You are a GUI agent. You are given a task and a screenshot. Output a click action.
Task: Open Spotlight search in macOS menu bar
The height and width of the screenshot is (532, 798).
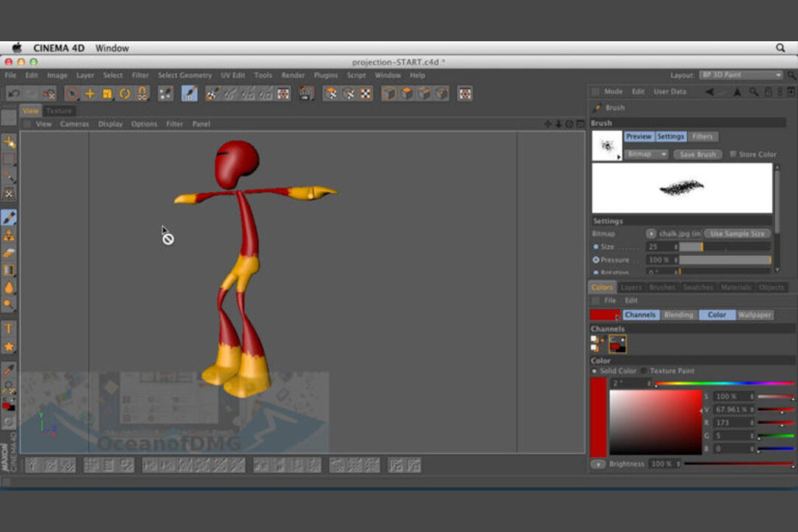click(781, 48)
